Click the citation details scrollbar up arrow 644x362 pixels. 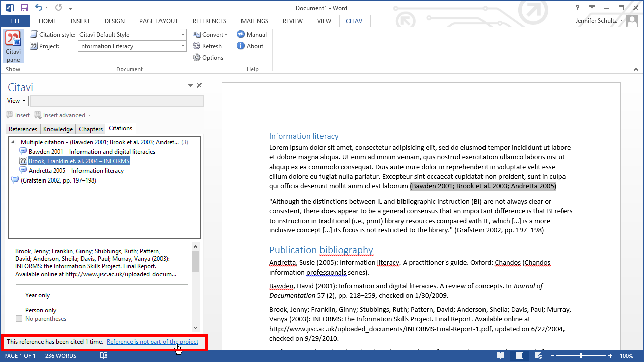point(196,247)
